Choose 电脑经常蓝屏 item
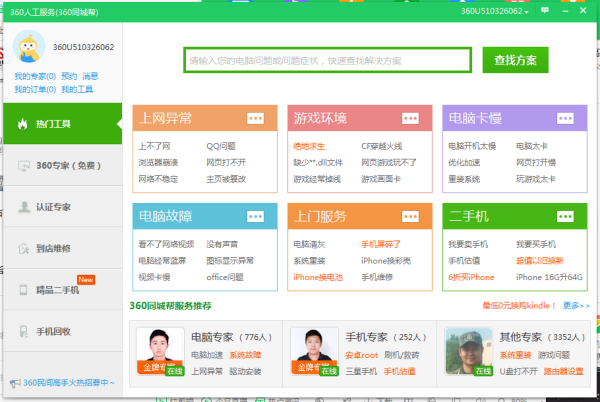Viewport: 600px width, 402px height. 162,260
